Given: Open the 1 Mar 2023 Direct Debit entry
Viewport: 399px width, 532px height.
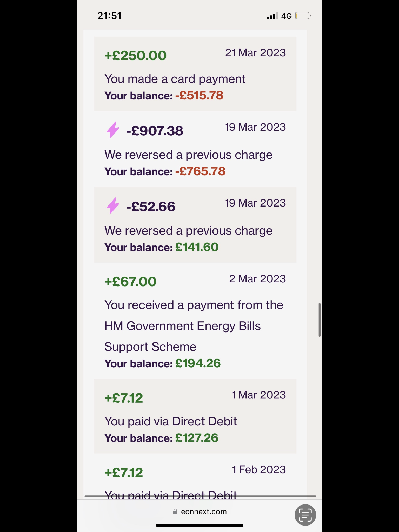Looking at the screenshot, I should 195,416.
